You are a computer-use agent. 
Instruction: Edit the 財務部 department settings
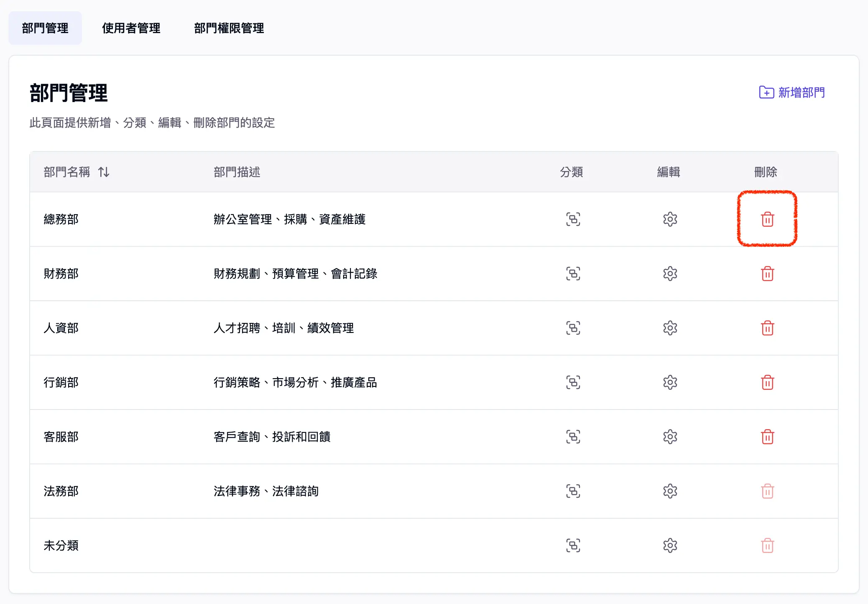coord(670,274)
